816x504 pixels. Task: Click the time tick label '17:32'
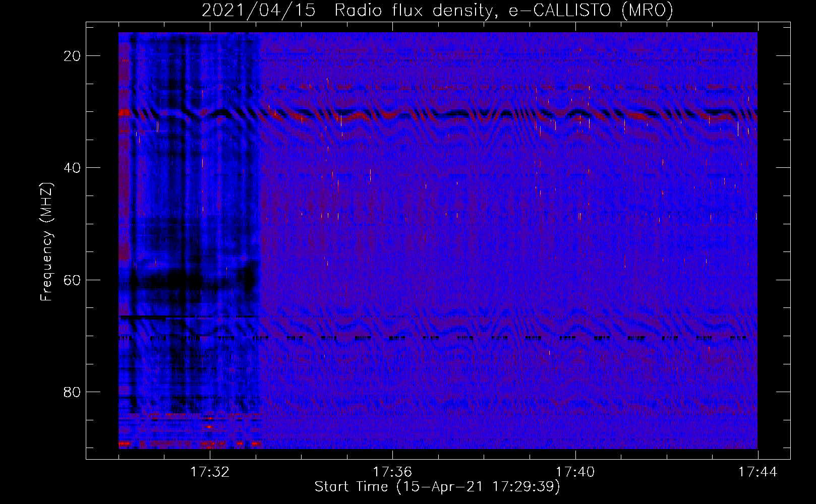click(210, 472)
